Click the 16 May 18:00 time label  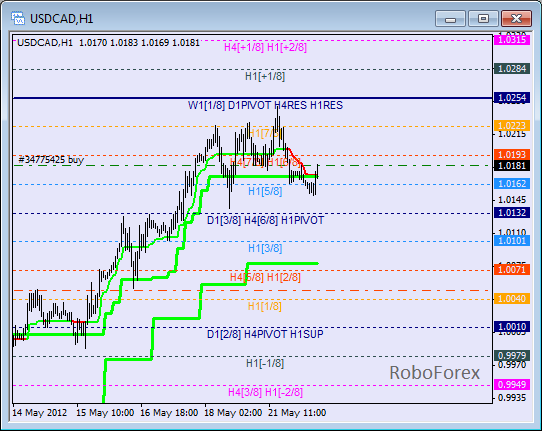(x=169, y=413)
